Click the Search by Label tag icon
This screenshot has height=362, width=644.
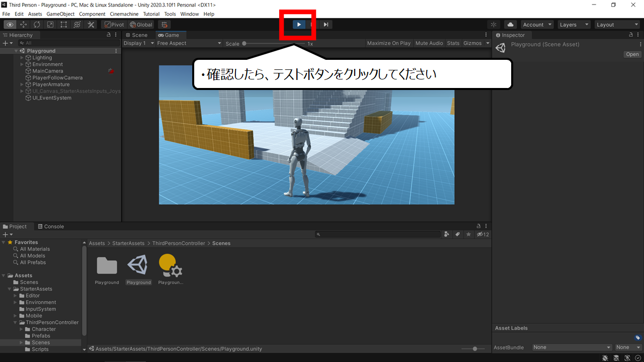tap(458, 234)
